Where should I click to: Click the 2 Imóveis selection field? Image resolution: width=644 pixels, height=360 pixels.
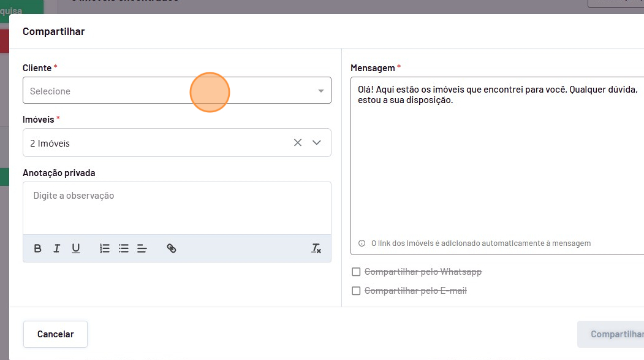[x=153, y=143]
